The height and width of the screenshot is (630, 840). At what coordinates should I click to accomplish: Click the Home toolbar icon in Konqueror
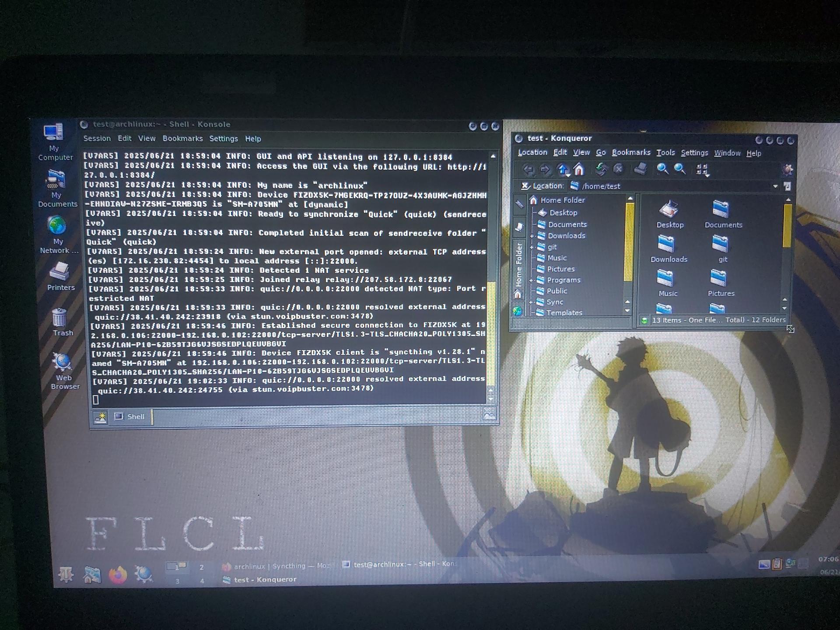pos(579,169)
